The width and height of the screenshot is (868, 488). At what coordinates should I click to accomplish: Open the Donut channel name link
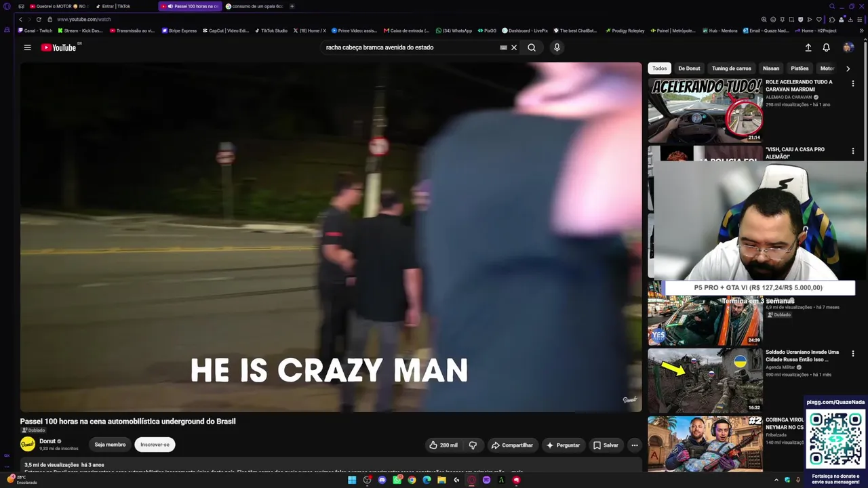pyautogui.click(x=47, y=441)
